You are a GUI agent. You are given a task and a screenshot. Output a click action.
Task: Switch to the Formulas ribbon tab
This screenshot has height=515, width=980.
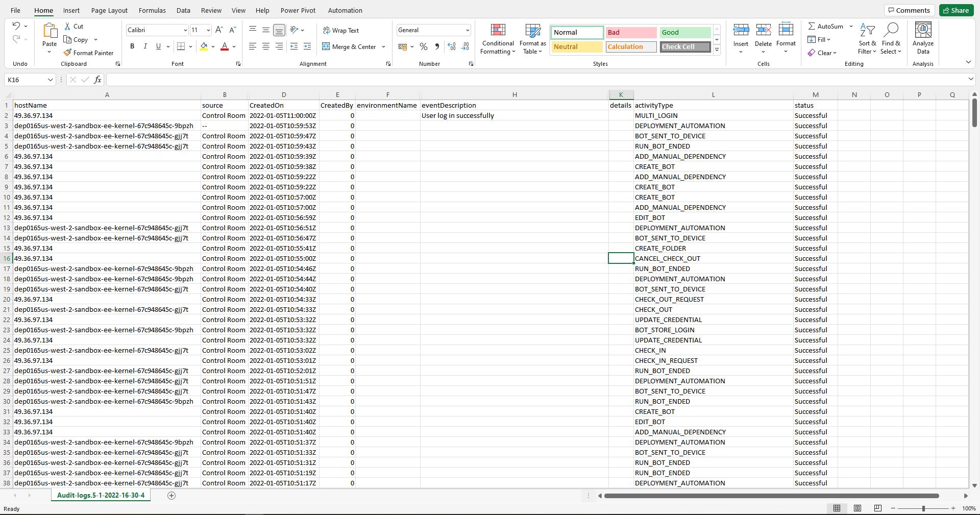pos(152,10)
